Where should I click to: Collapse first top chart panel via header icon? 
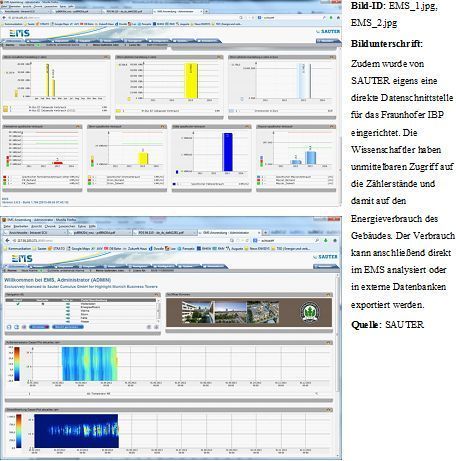tap(107, 57)
